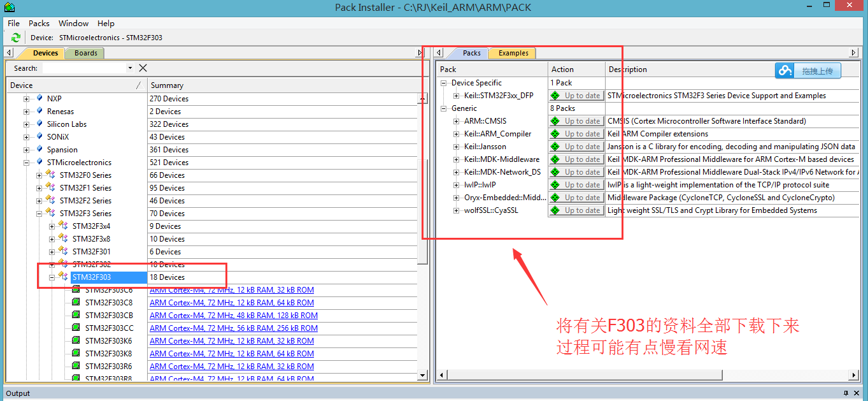This screenshot has height=401, width=868.
Task: Collapse the Generic pack group
Action: click(444, 108)
